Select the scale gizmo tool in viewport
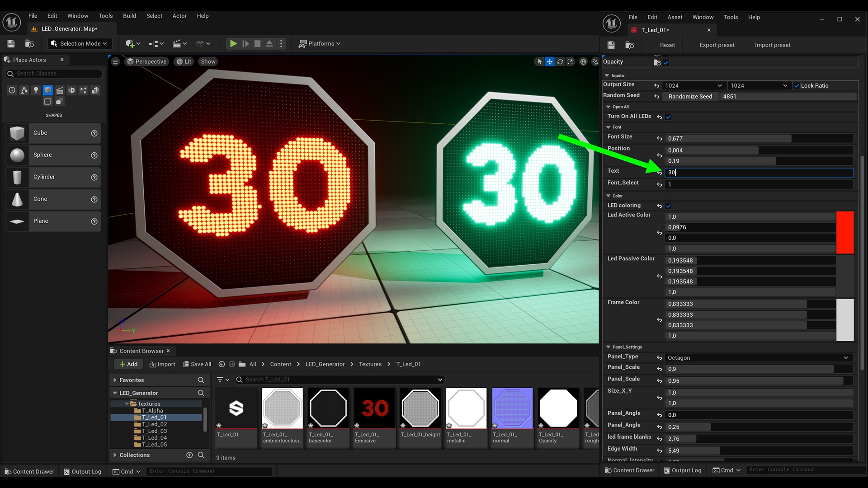Image resolution: width=868 pixels, height=488 pixels. pos(570,61)
